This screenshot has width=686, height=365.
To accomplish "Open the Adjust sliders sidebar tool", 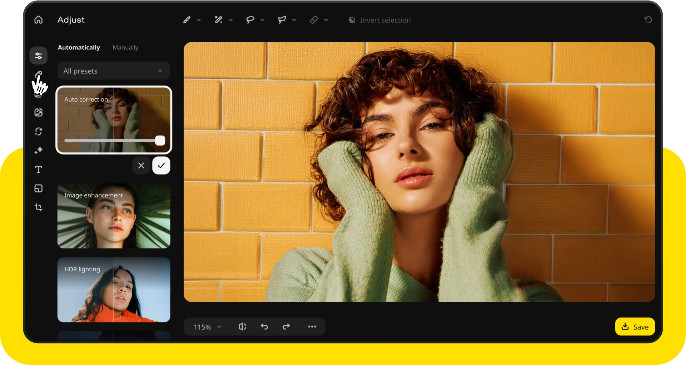I will click(x=38, y=56).
